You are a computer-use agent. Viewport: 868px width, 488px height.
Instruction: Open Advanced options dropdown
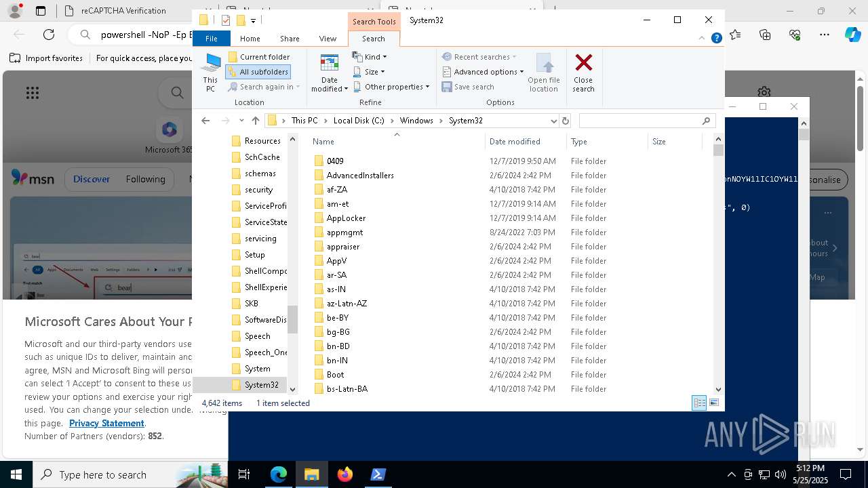[483, 72]
